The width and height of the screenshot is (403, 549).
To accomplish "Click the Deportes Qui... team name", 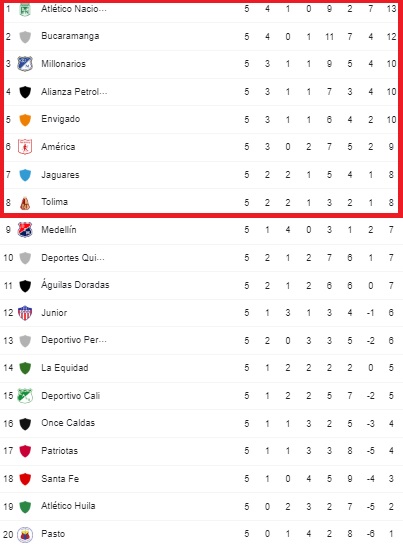I will click(73, 258).
